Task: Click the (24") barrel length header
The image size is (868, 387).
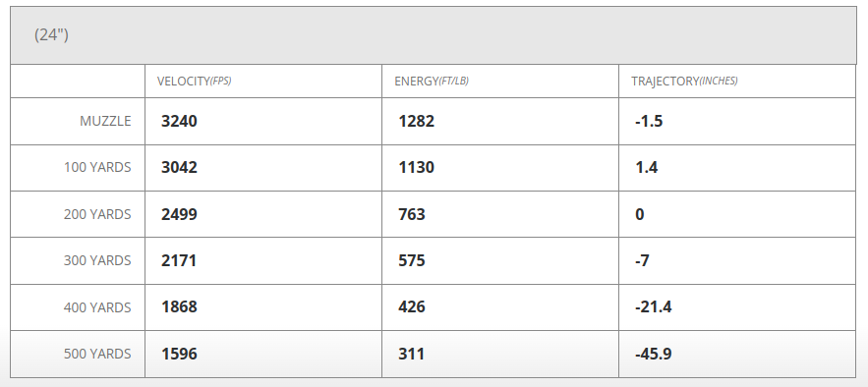Action: coord(51,34)
